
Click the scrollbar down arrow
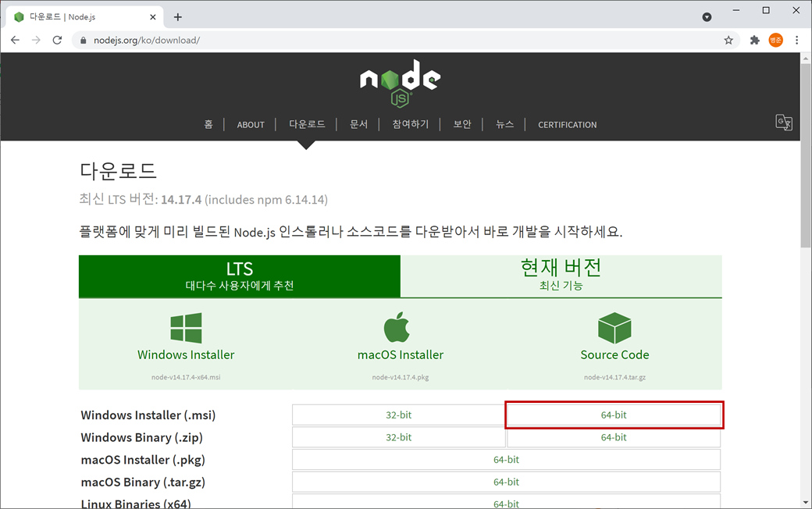(806, 502)
